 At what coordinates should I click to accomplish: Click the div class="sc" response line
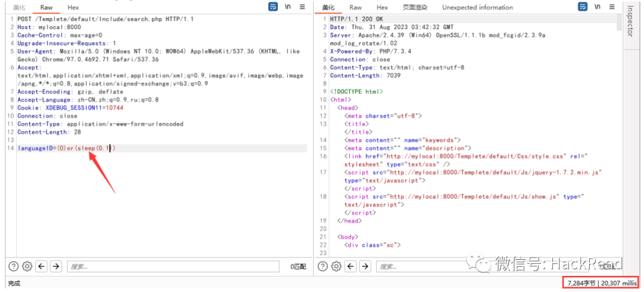click(x=372, y=245)
